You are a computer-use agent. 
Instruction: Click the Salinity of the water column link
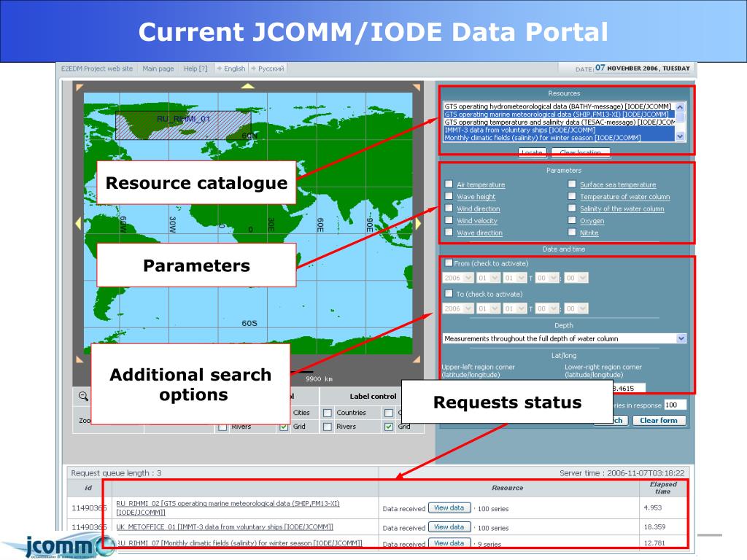coord(622,209)
